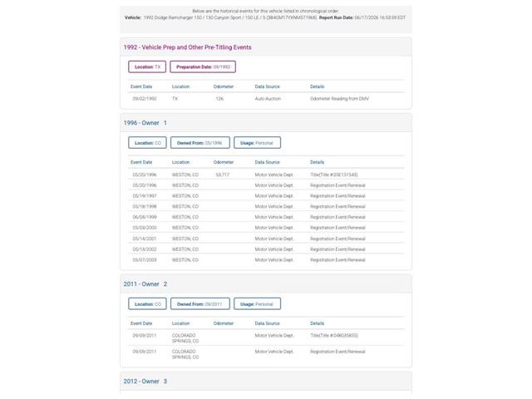The height and width of the screenshot is (399, 532).
Task: Select the 05/20/1996 title event row
Action: 266,175
